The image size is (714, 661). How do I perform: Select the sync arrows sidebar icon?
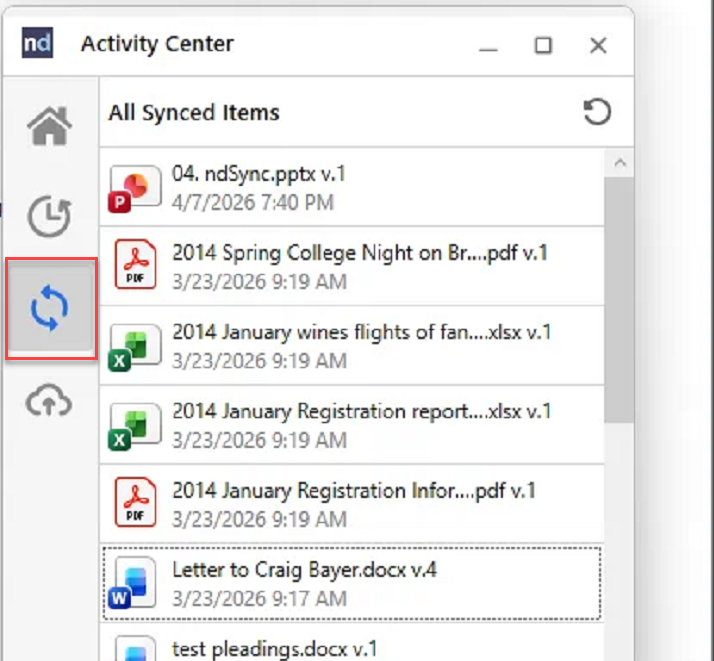point(50,309)
